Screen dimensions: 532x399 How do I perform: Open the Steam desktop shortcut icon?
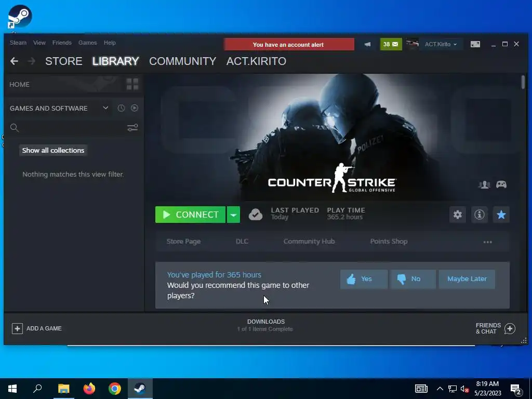[20, 17]
